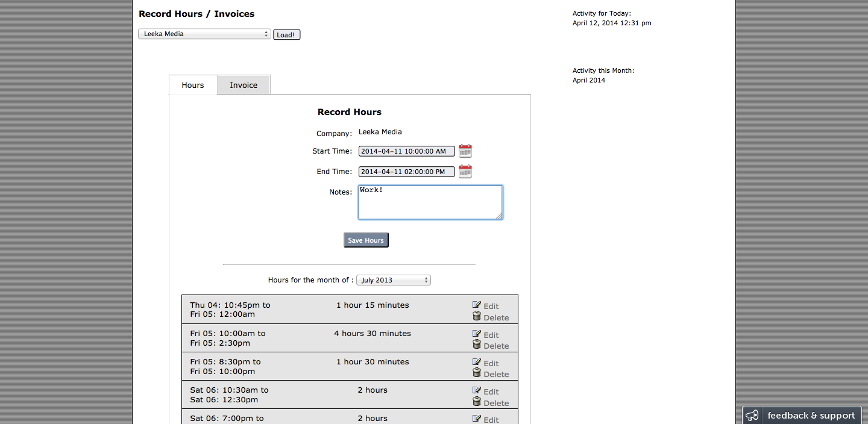Click trash icon for Fri 05 8:30pm entry
The width and height of the screenshot is (868, 424).
click(x=477, y=373)
